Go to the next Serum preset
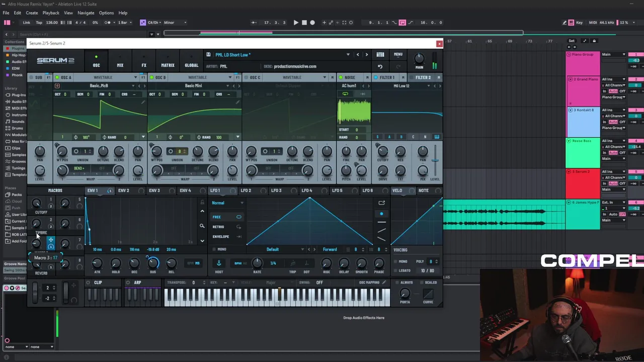This screenshot has width=644, height=362. [x=366, y=55]
